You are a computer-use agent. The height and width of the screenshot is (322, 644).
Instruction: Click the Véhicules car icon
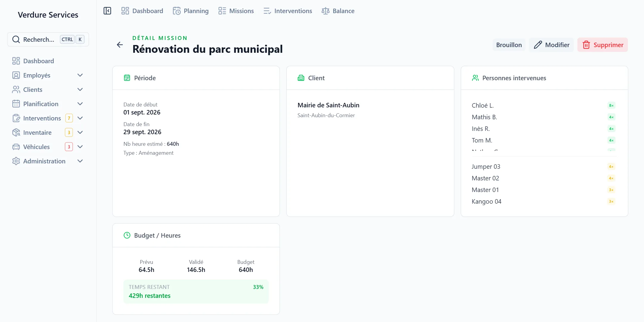16,147
